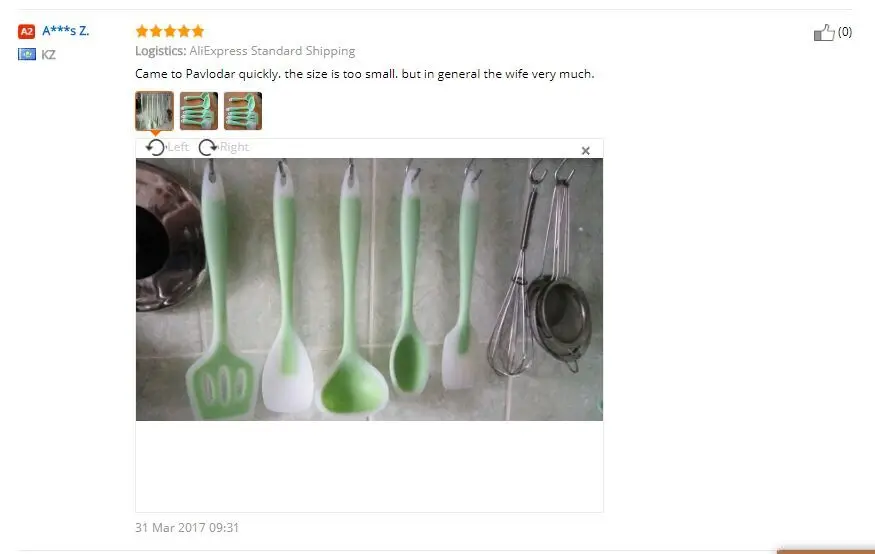Viewport: 875px width, 554px height.
Task: Click the enlarged photo of green utensils
Action: coord(369,290)
